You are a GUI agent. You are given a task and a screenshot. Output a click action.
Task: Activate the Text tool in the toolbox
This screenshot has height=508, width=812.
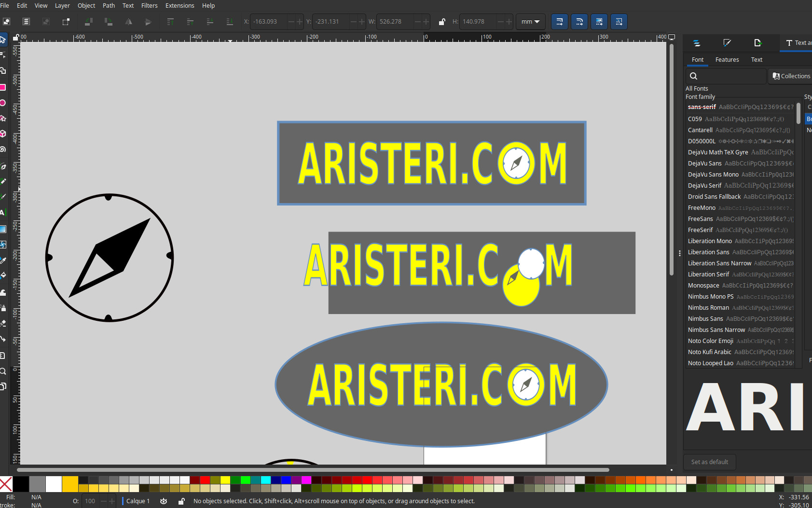point(3,213)
